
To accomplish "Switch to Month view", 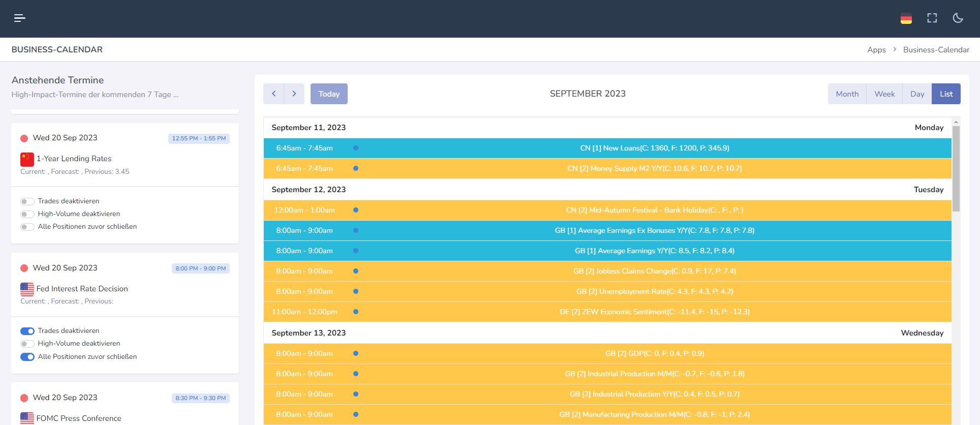I will pyautogui.click(x=847, y=94).
